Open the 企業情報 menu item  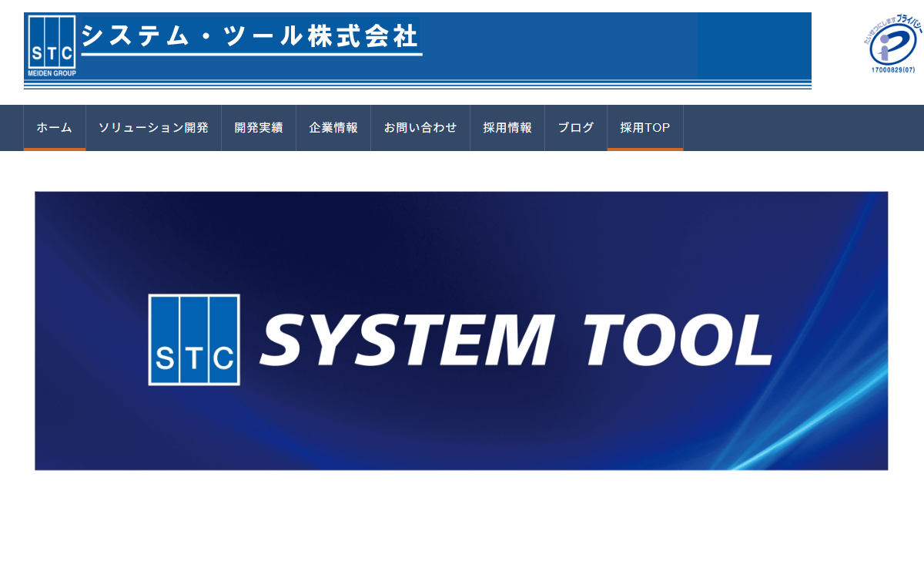tap(333, 128)
